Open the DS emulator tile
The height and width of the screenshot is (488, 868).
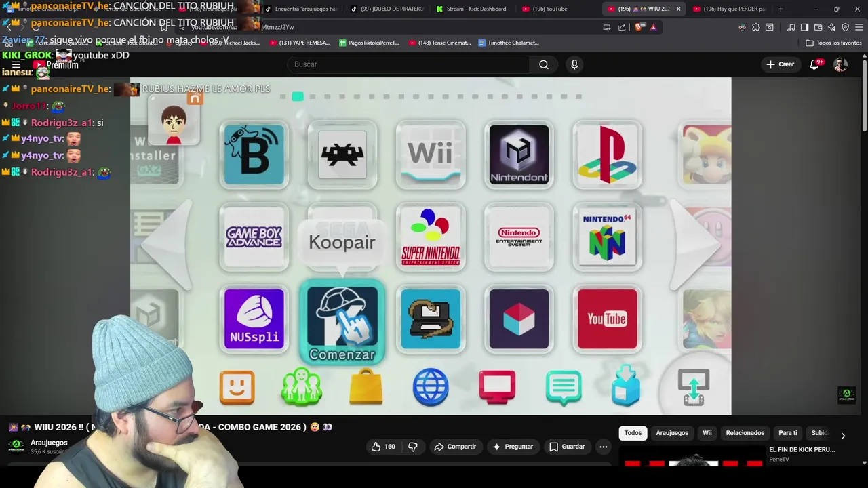pyautogui.click(x=431, y=319)
